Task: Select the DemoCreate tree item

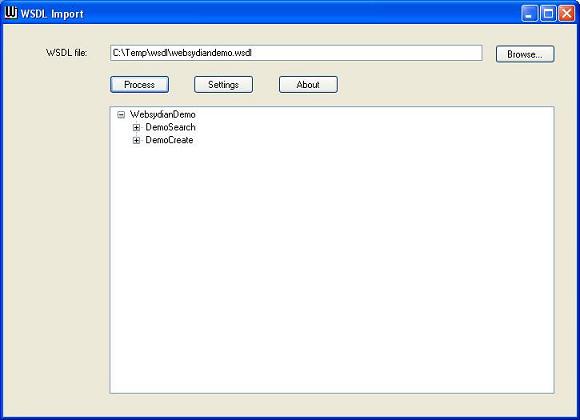Action: pyautogui.click(x=169, y=140)
